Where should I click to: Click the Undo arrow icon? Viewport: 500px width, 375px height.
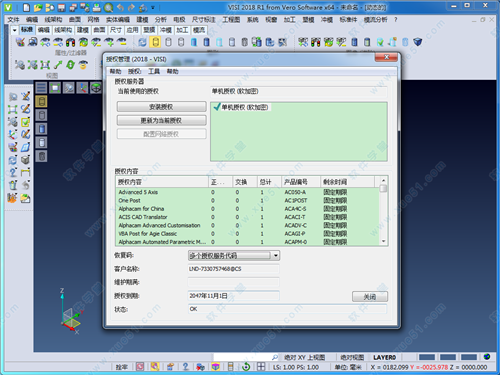(120, 7)
